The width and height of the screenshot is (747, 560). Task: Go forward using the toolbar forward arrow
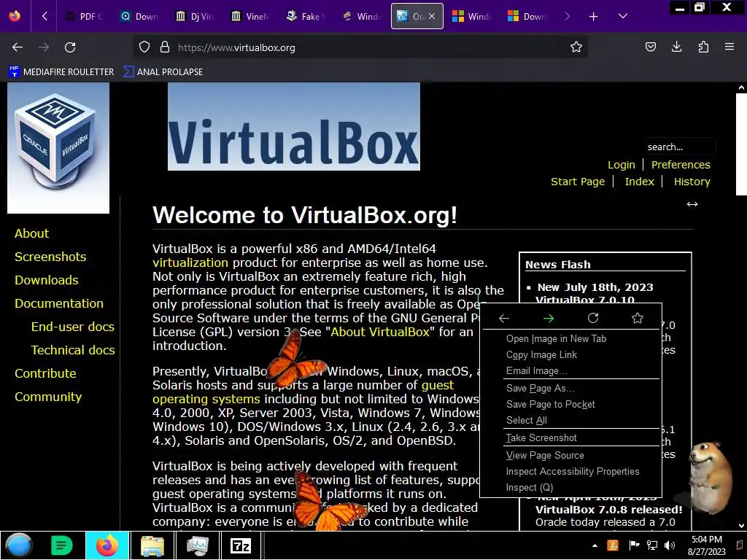(44, 47)
